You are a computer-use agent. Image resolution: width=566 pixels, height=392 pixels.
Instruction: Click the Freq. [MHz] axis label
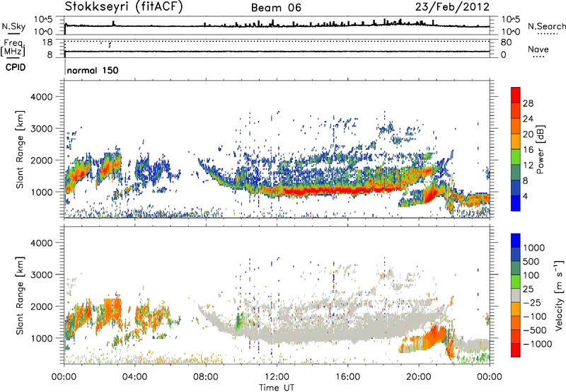pyautogui.click(x=13, y=48)
